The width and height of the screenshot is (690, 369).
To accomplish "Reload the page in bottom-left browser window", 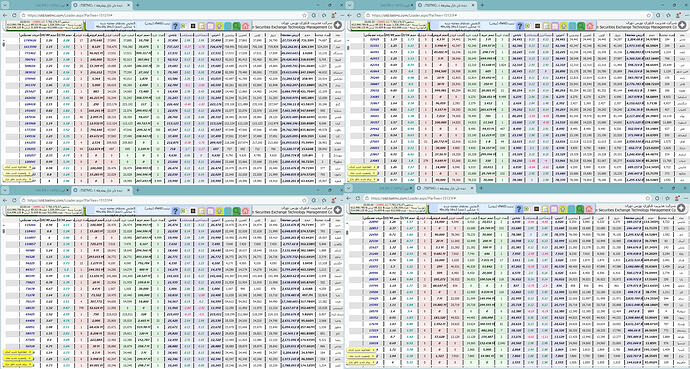I will (x=15, y=200).
